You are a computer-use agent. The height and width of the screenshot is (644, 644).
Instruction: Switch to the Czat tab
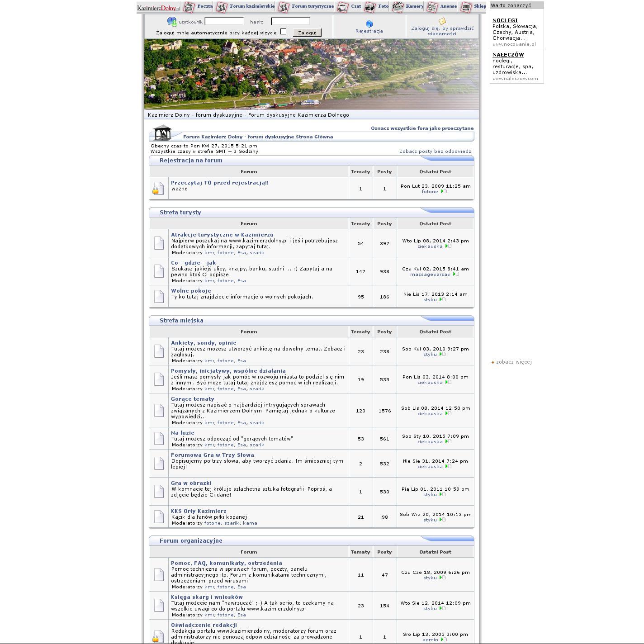(x=355, y=6)
